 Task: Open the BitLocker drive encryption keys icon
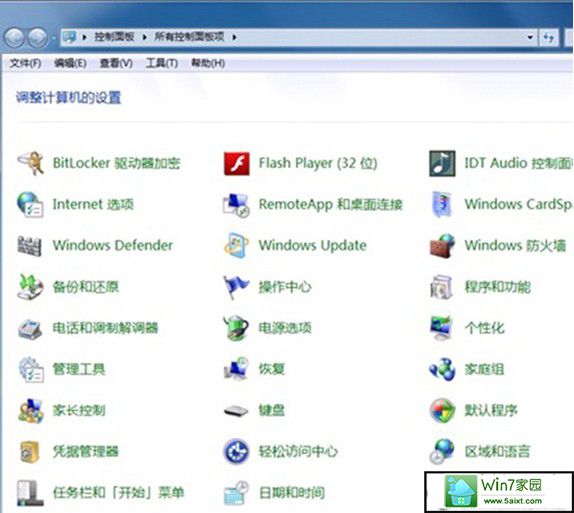(30, 163)
